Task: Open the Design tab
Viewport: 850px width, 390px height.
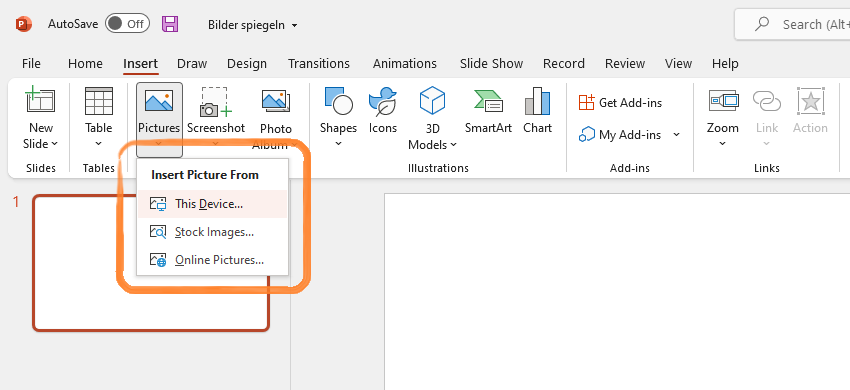Action: 247,63
